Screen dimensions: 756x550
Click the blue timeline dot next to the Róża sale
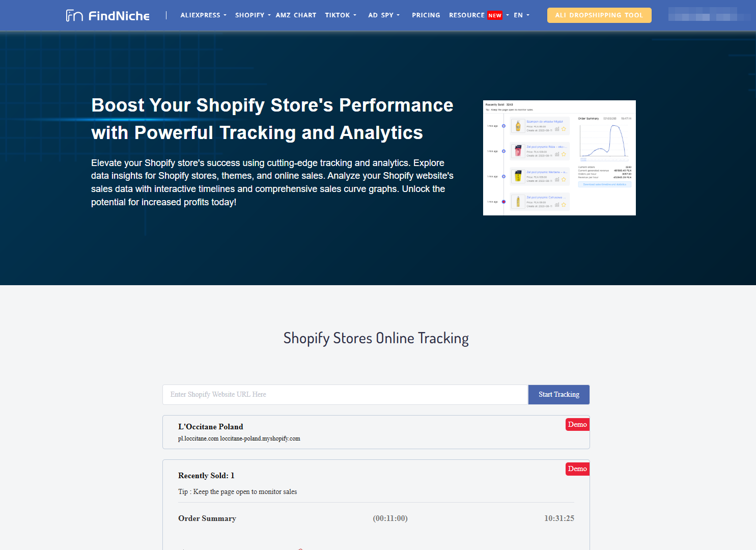coord(503,151)
